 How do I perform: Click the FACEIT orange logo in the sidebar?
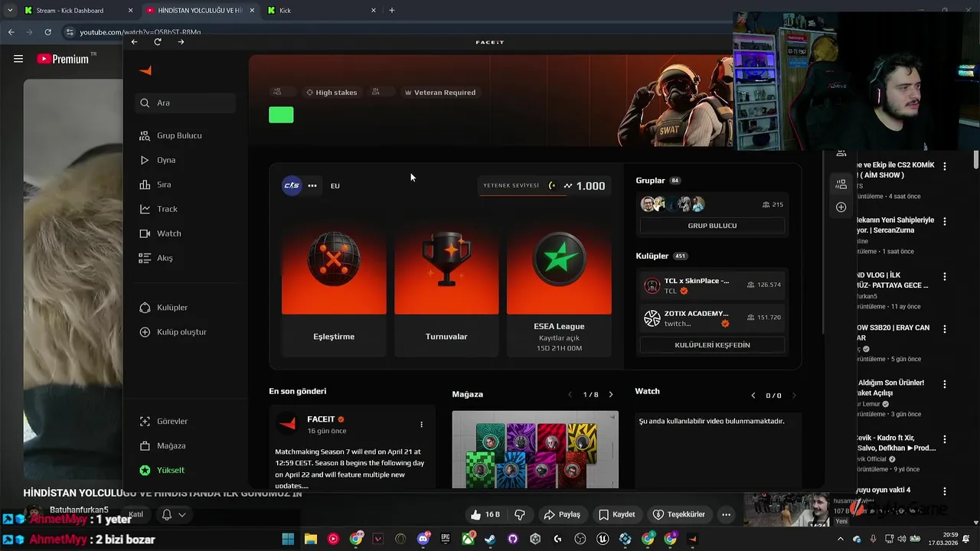tap(145, 70)
